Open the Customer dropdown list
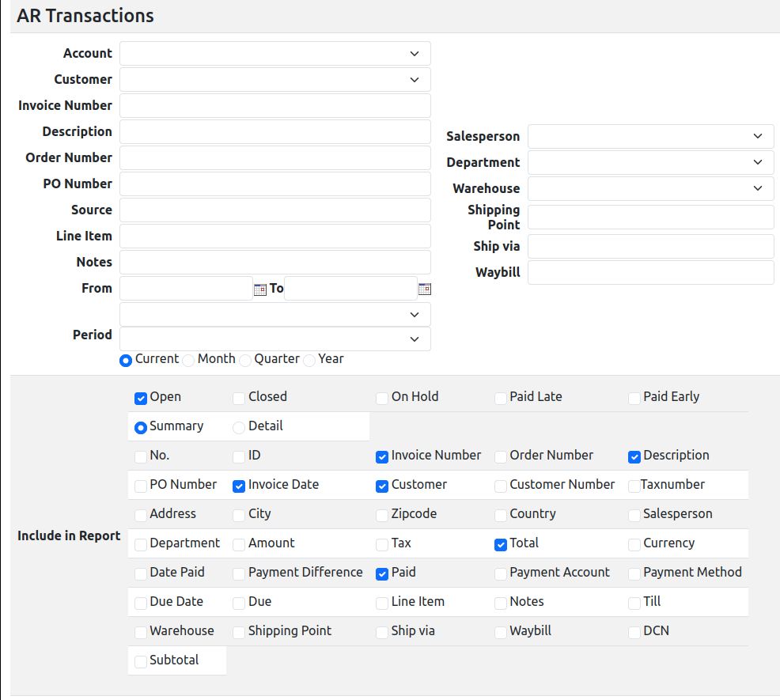 (x=275, y=80)
